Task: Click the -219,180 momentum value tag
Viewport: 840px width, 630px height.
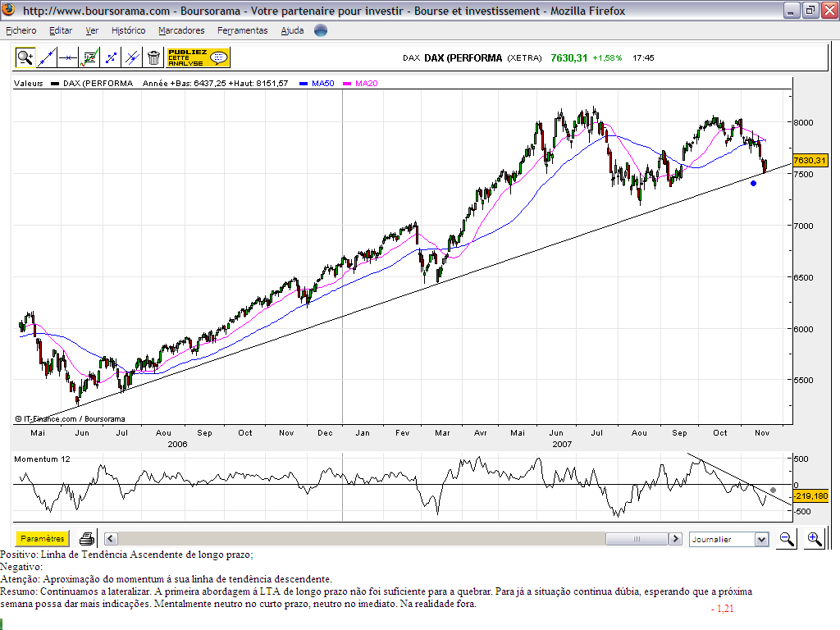Action: click(810, 496)
